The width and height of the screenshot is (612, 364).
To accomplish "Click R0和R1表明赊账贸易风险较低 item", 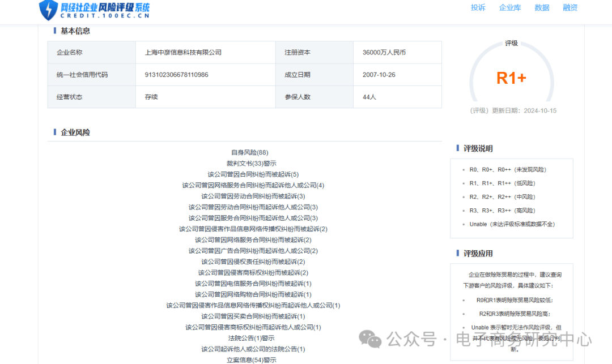I will (515, 300).
